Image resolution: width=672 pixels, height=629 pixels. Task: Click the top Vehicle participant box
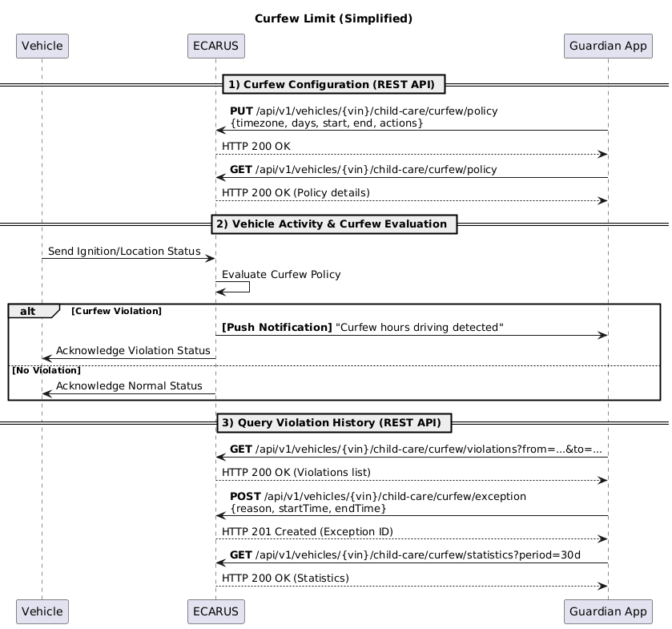click(42, 46)
